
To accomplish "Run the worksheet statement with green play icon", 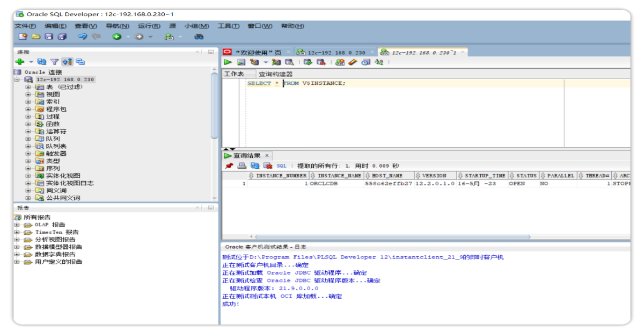I will [227, 62].
